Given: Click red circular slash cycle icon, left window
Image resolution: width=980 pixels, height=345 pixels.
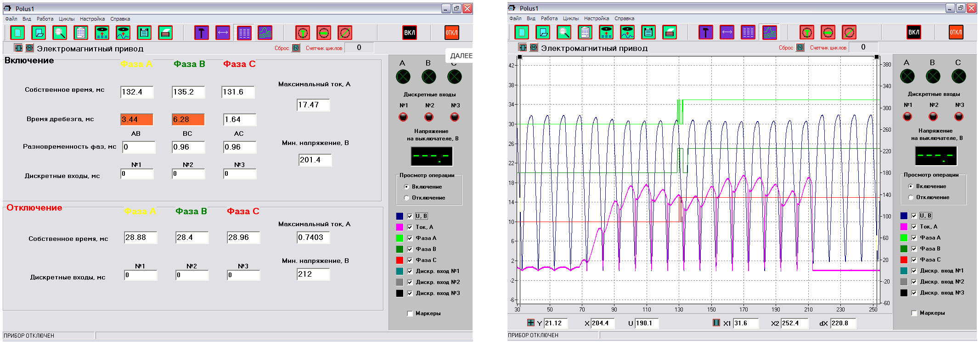Looking at the screenshot, I should (x=345, y=33).
